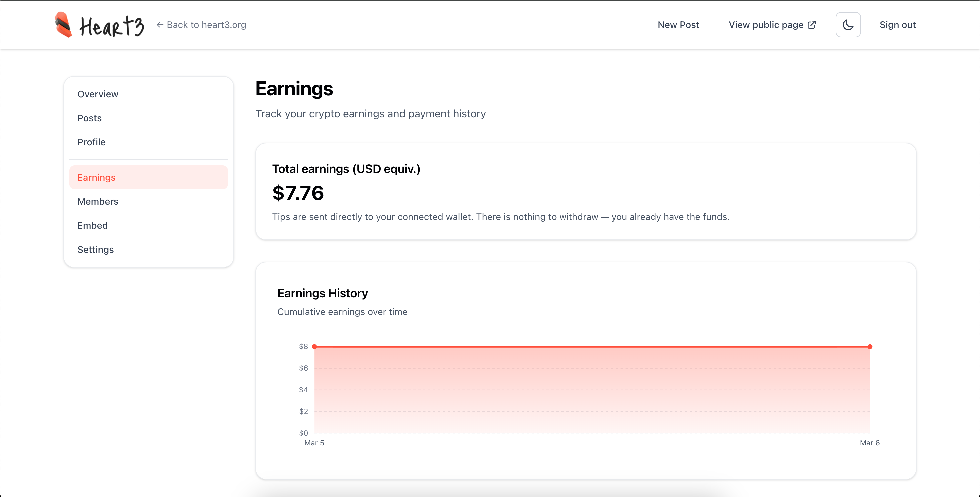Click the Heart3 logo icon
Image resolution: width=980 pixels, height=497 pixels.
coord(63,25)
